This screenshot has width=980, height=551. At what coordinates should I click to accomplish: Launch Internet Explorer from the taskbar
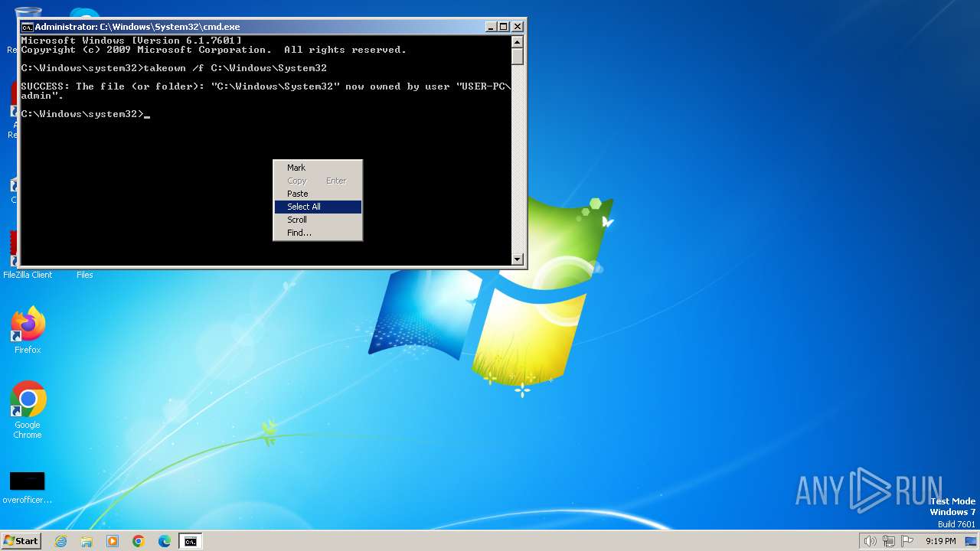coord(60,541)
